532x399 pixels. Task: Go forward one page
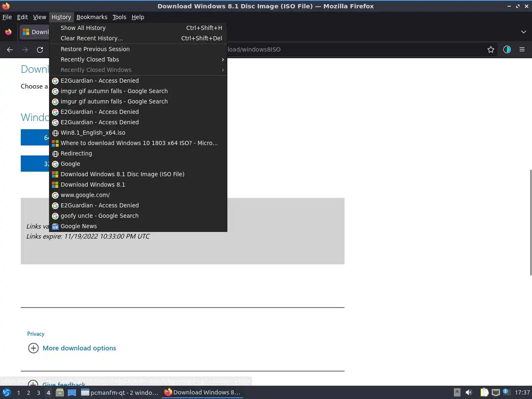25,49
